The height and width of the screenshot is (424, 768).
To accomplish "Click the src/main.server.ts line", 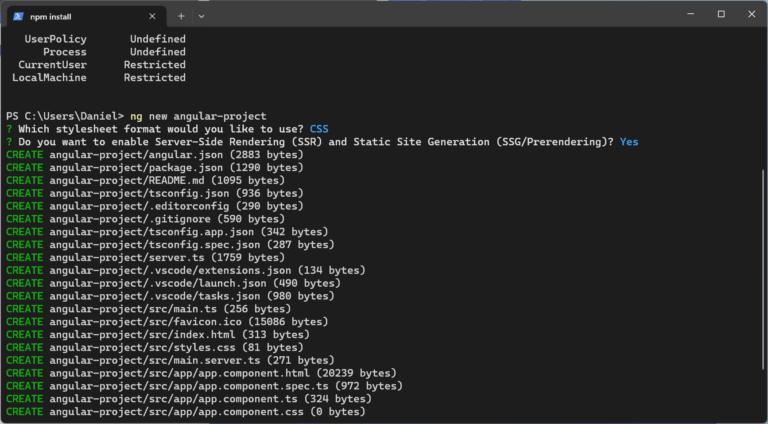I will click(x=170, y=360).
